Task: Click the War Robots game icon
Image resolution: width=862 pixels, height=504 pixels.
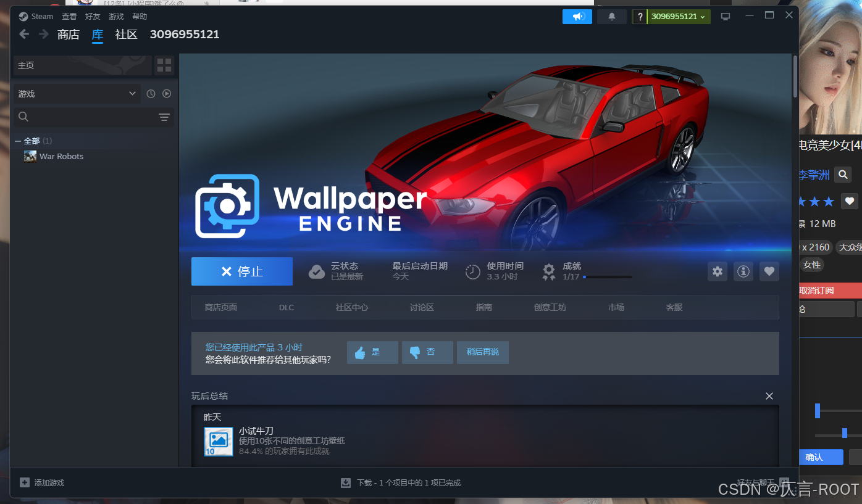Action: [x=30, y=156]
